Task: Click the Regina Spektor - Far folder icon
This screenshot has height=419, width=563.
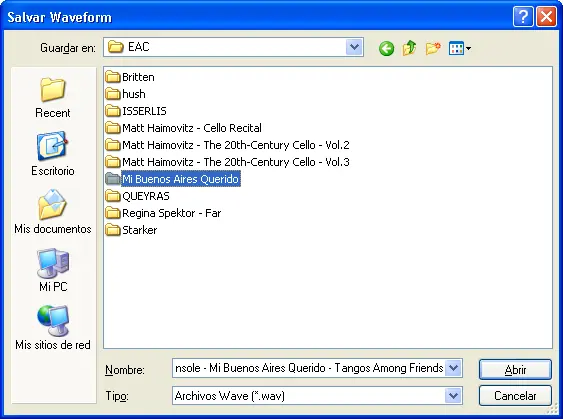Action: tap(113, 213)
